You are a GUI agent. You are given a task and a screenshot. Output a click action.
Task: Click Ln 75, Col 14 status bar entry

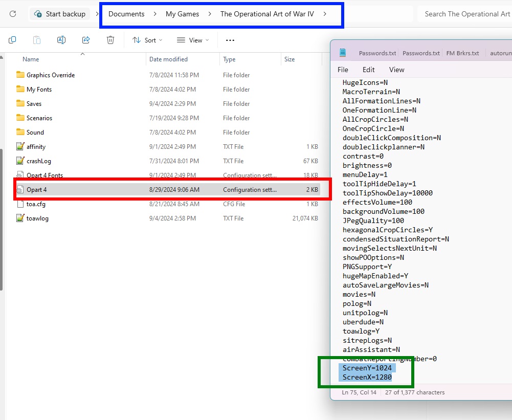[359, 392]
